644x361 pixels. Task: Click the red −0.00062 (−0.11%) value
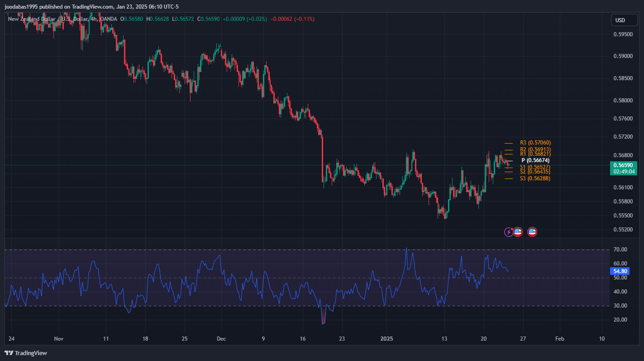point(292,19)
